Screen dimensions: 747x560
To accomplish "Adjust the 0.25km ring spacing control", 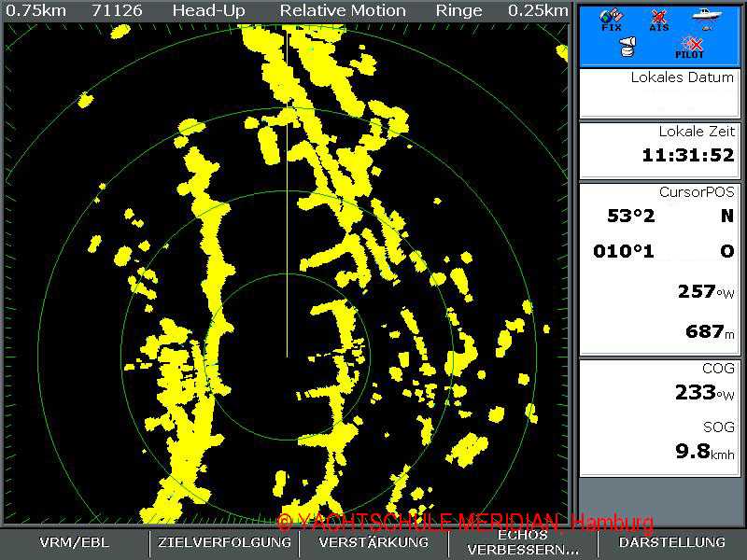I will pyautogui.click(x=539, y=10).
